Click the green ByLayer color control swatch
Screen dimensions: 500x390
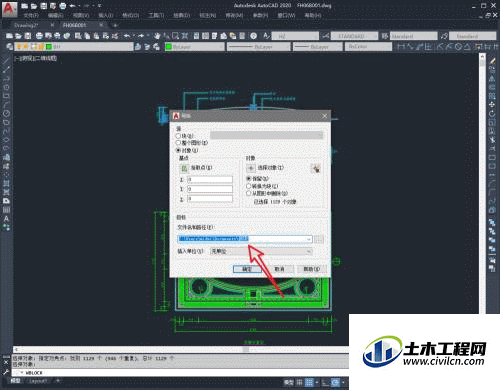coord(168,47)
